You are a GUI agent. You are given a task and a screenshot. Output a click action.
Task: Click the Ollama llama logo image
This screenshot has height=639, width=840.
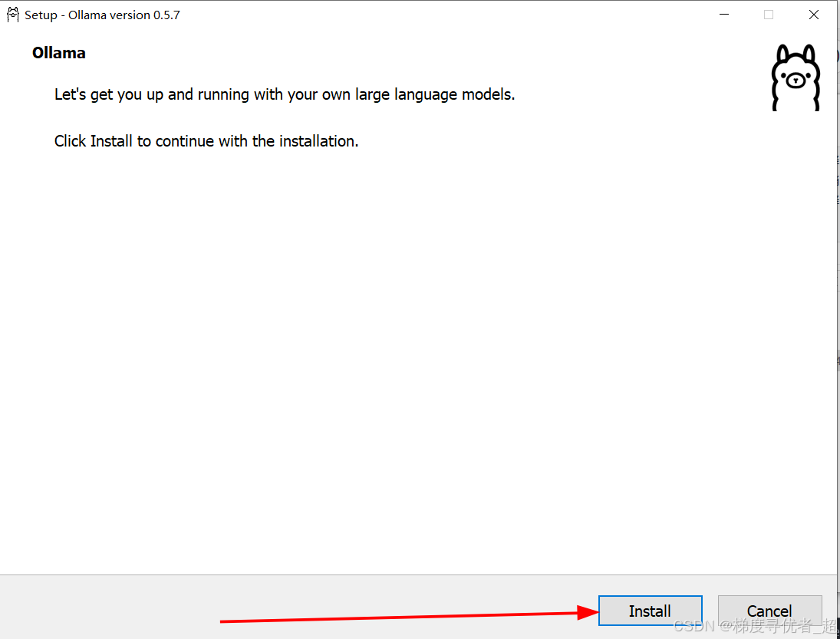[796, 77]
